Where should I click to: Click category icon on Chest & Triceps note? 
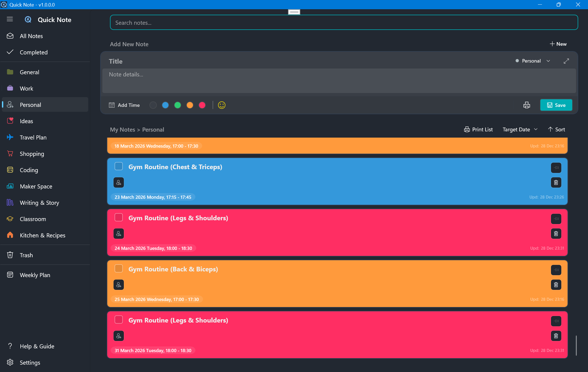pyautogui.click(x=119, y=182)
